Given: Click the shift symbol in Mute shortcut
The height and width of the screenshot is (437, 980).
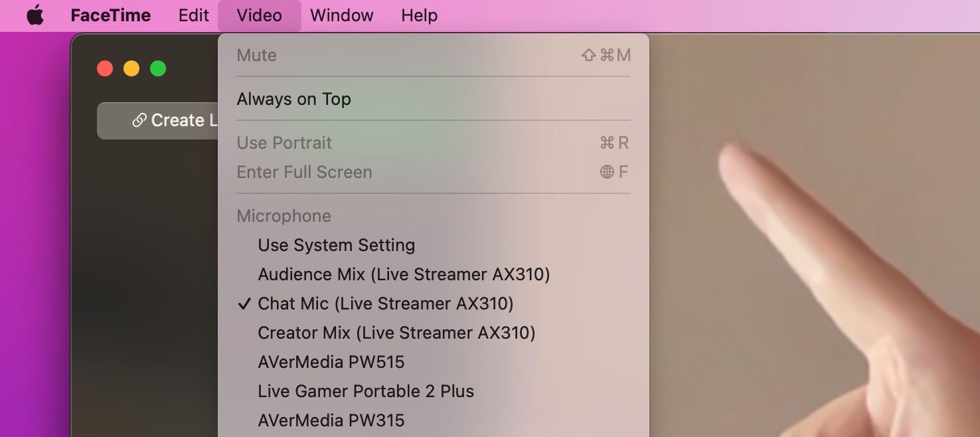Looking at the screenshot, I should coord(588,55).
